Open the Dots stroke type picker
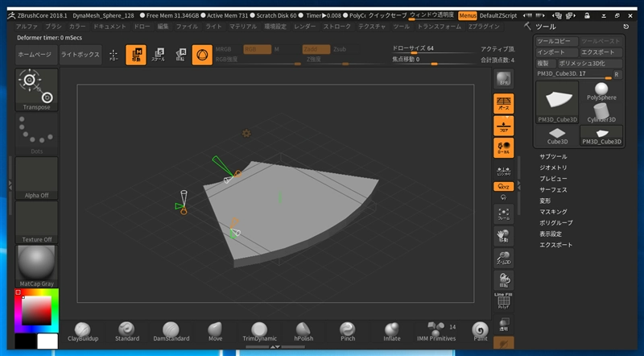 coord(36,134)
